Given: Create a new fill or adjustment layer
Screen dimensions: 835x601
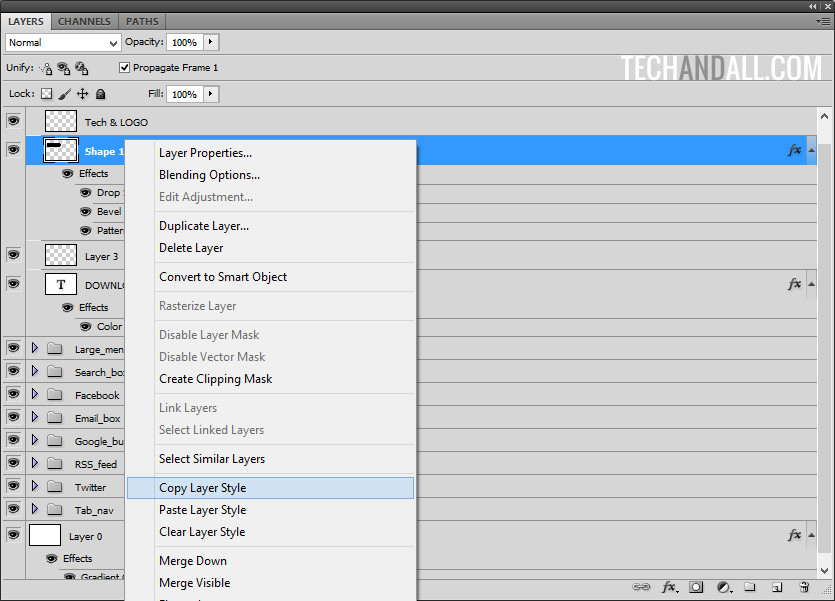Looking at the screenshot, I should point(724,587).
